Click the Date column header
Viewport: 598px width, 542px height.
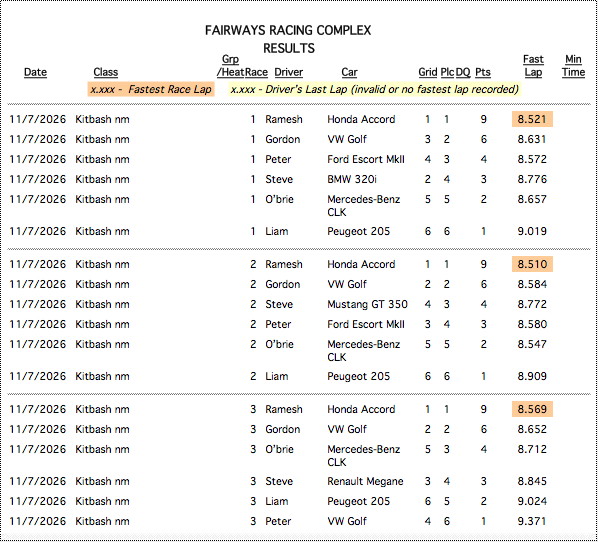point(35,72)
